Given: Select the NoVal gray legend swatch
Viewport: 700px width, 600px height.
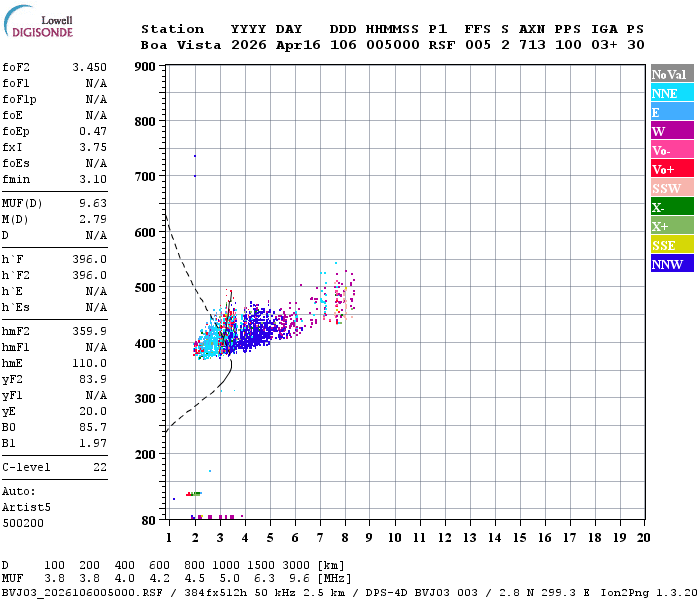Looking at the screenshot, I should [x=672, y=74].
